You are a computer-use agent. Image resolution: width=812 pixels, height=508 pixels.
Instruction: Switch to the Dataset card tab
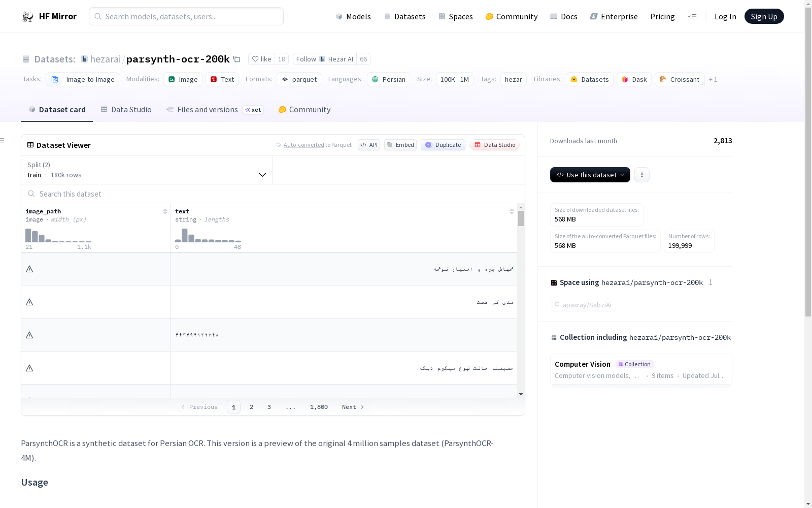57,110
